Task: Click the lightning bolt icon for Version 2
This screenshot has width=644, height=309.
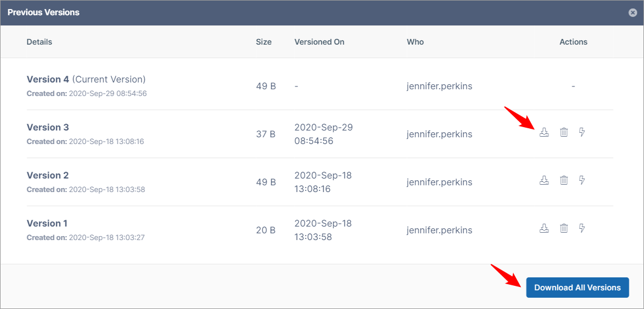Action: pyautogui.click(x=582, y=180)
